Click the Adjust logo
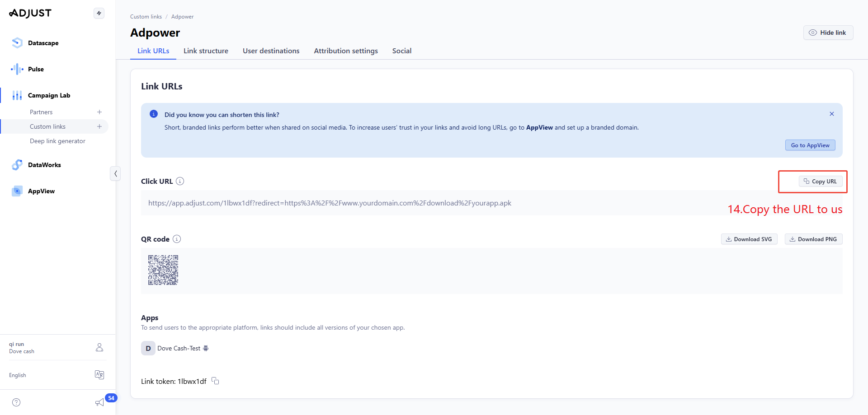This screenshot has height=415, width=868. click(30, 13)
